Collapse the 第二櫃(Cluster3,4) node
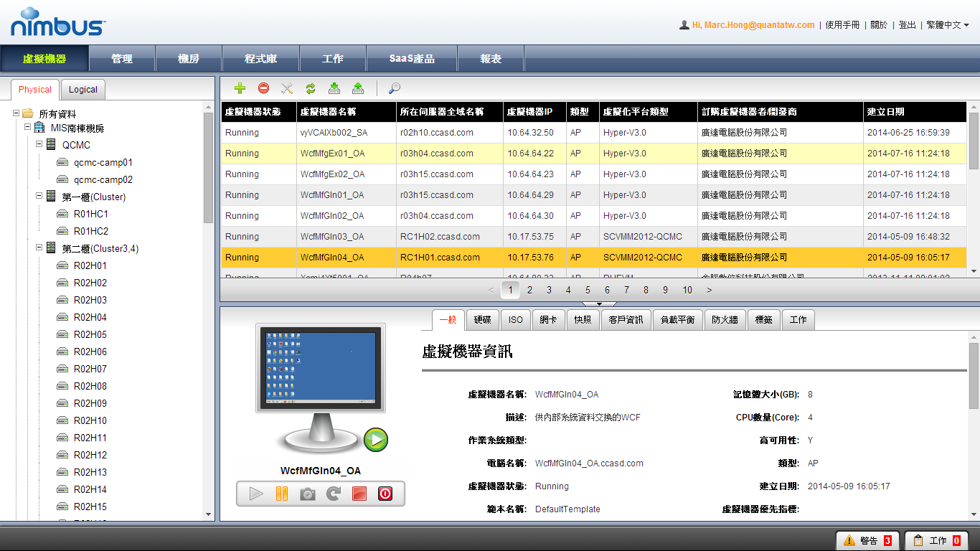The width and height of the screenshot is (980, 551). pos(39,248)
